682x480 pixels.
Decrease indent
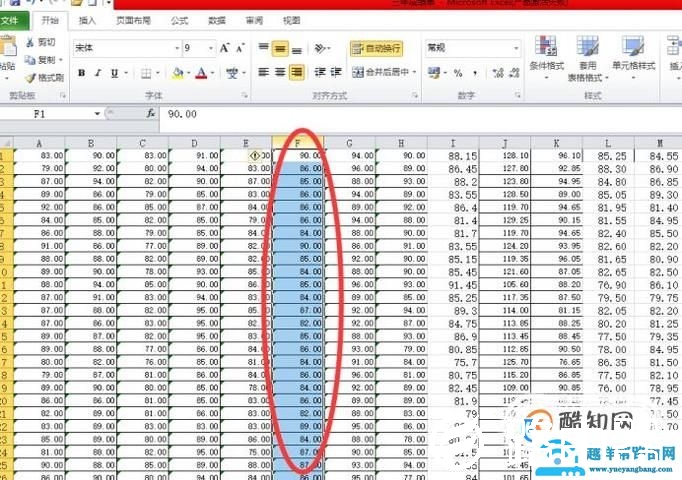click(320, 72)
